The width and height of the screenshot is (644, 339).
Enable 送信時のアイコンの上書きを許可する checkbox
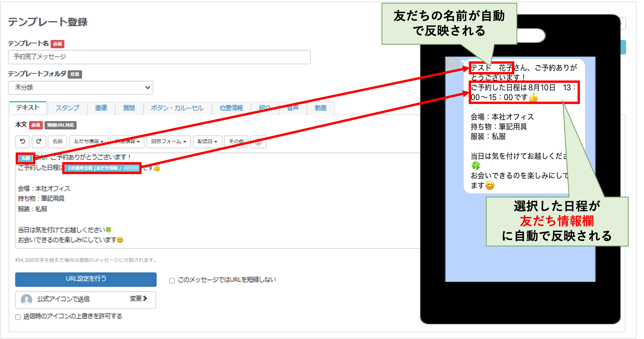coord(18,317)
